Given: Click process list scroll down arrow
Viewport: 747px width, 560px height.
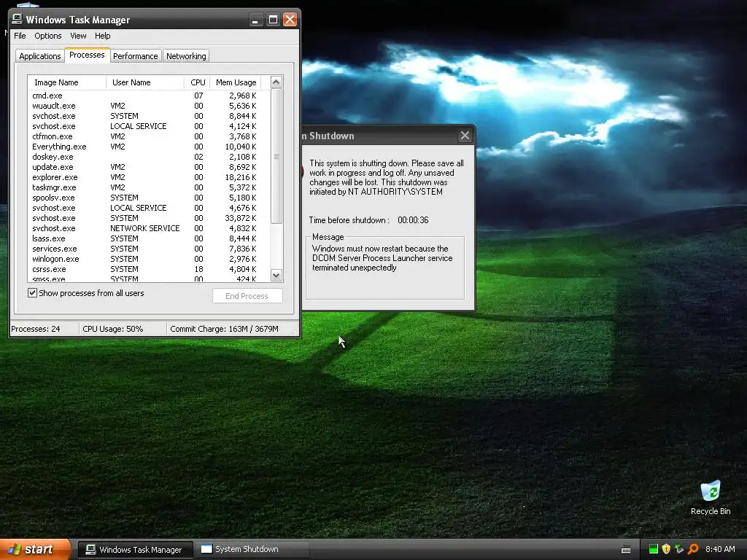Looking at the screenshot, I should click(x=276, y=275).
